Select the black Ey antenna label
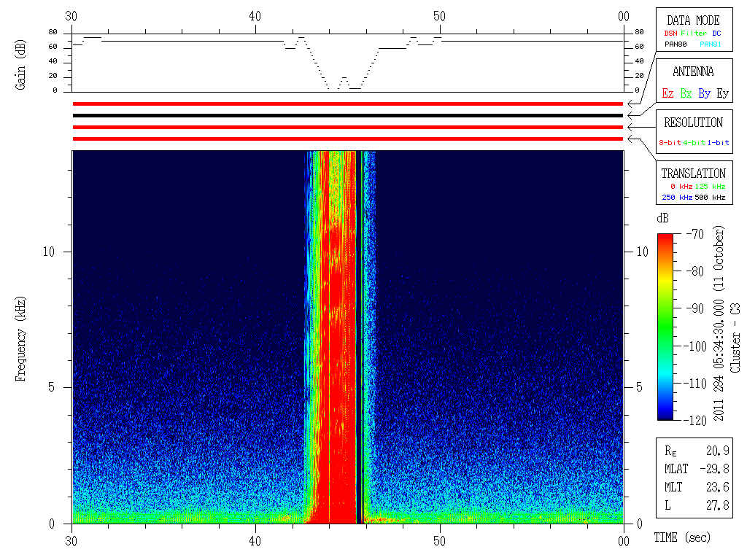747x560 pixels. pos(723,94)
